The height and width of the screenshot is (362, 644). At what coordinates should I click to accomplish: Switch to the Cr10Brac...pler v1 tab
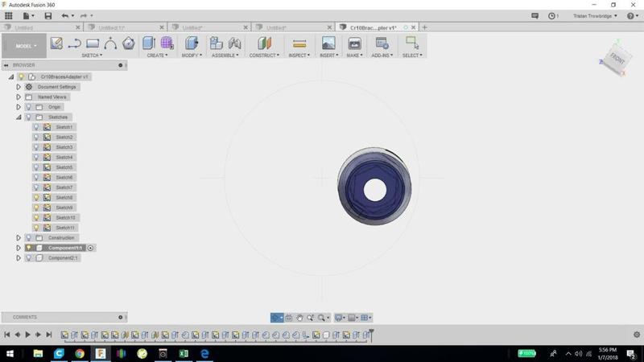tap(373, 27)
